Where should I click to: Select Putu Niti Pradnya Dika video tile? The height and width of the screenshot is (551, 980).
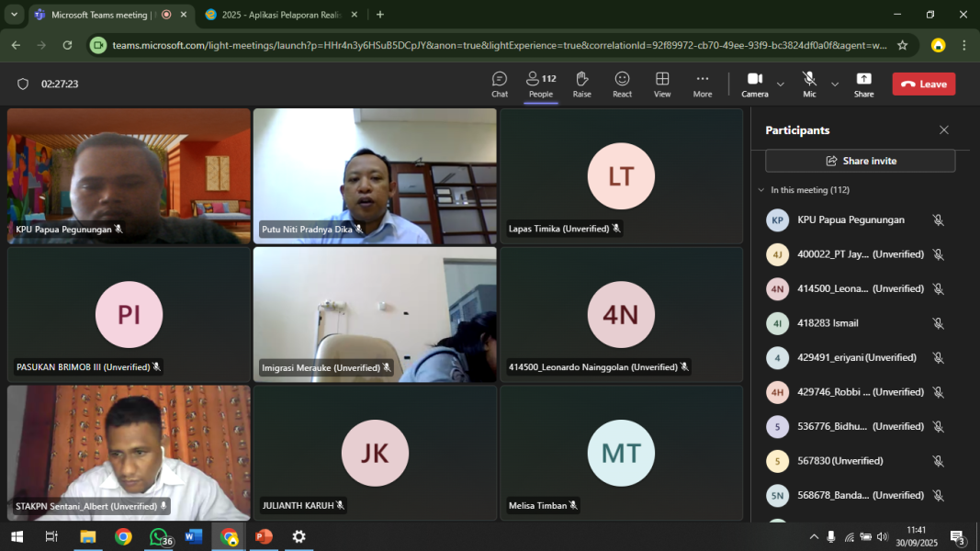(x=375, y=175)
